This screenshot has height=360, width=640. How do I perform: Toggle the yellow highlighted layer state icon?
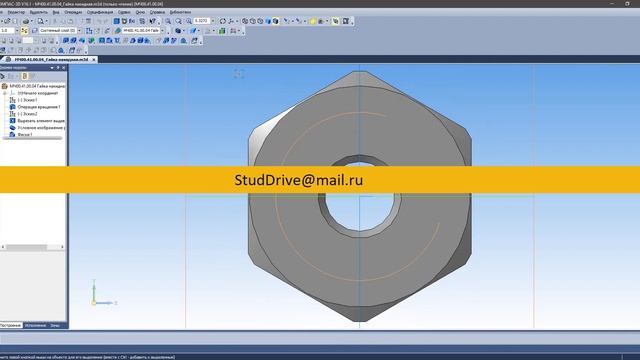coord(24,31)
